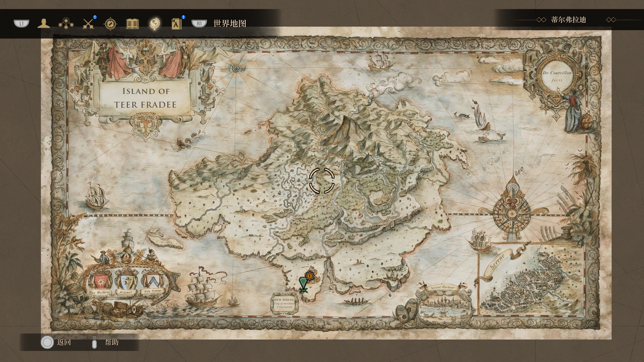Select the glowing globe world map icon
The width and height of the screenshot is (644, 362).
pyautogui.click(x=154, y=24)
